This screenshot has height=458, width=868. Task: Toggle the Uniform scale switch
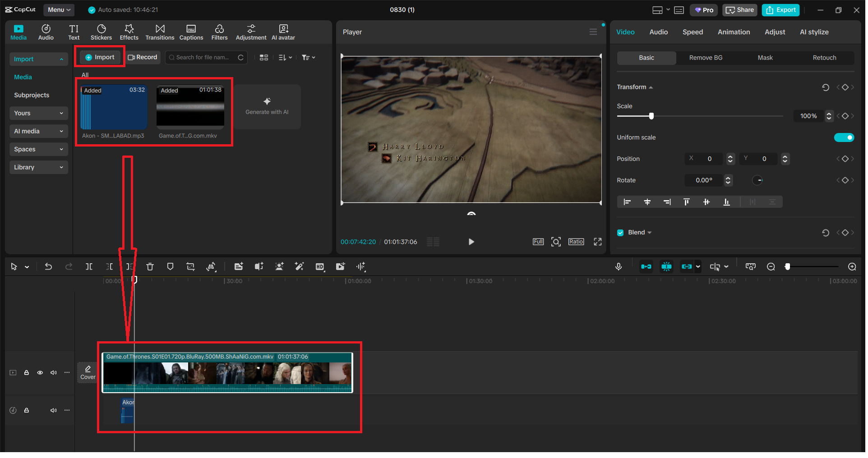click(844, 137)
